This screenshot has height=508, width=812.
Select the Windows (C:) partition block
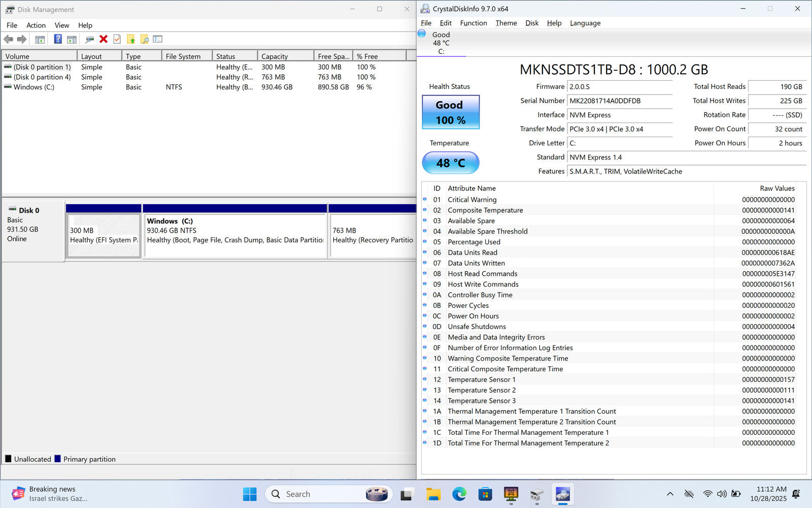click(x=235, y=235)
